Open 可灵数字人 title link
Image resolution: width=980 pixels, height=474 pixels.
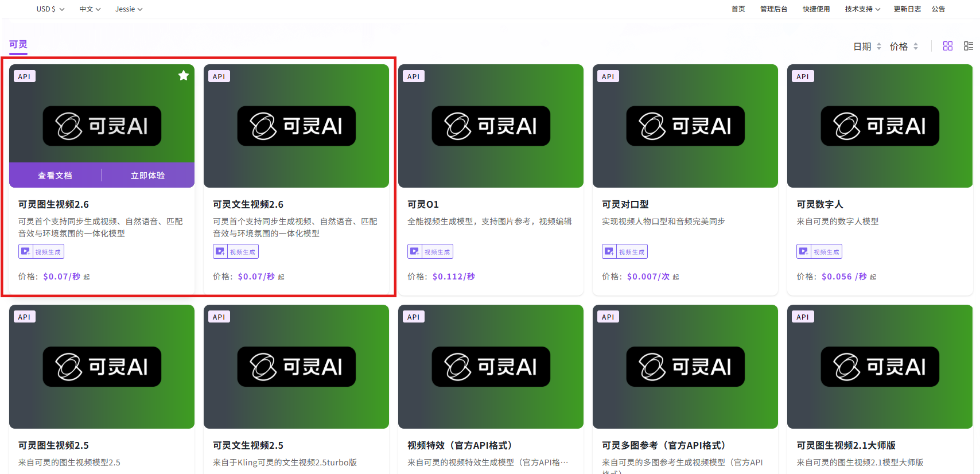coord(820,204)
